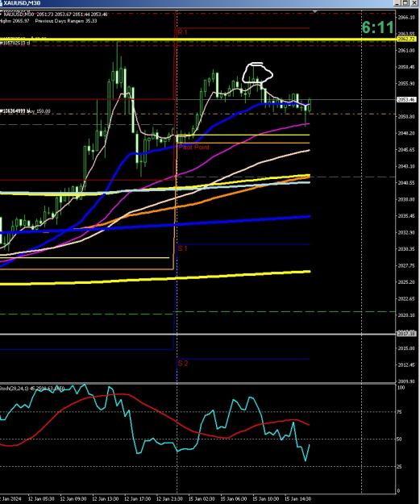
Task: Click the 12 Jan 05:30 time label
Action: coord(41,498)
